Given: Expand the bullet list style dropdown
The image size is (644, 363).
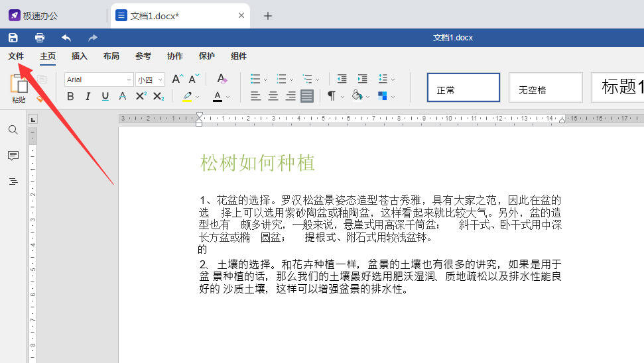Looking at the screenshot, I should [x=266, y=79].
